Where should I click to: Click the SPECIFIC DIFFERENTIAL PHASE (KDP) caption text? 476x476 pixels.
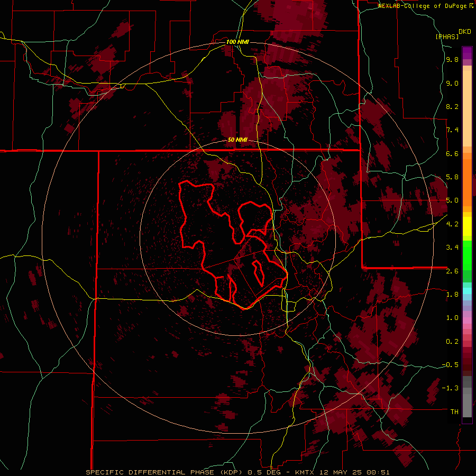[164, 472]
